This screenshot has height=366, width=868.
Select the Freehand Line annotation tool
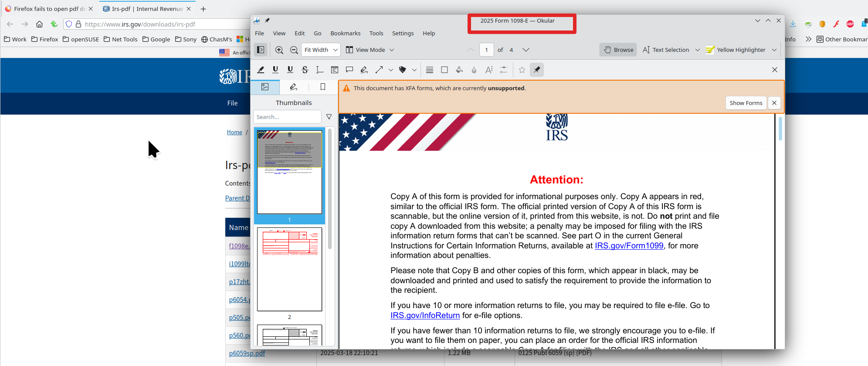click(364, 70)
